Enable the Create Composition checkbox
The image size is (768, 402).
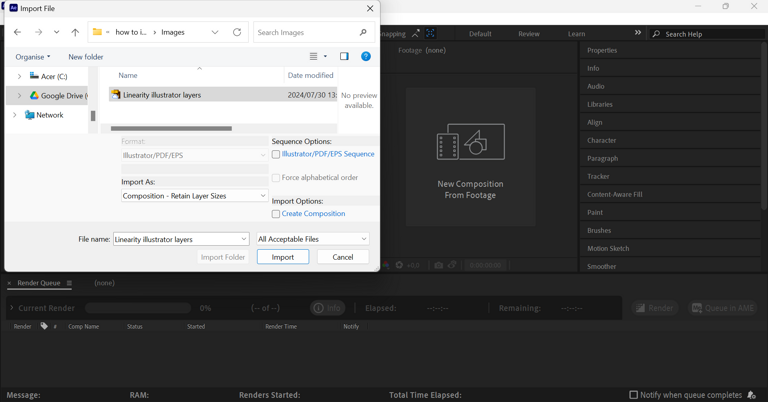(276, 214)
